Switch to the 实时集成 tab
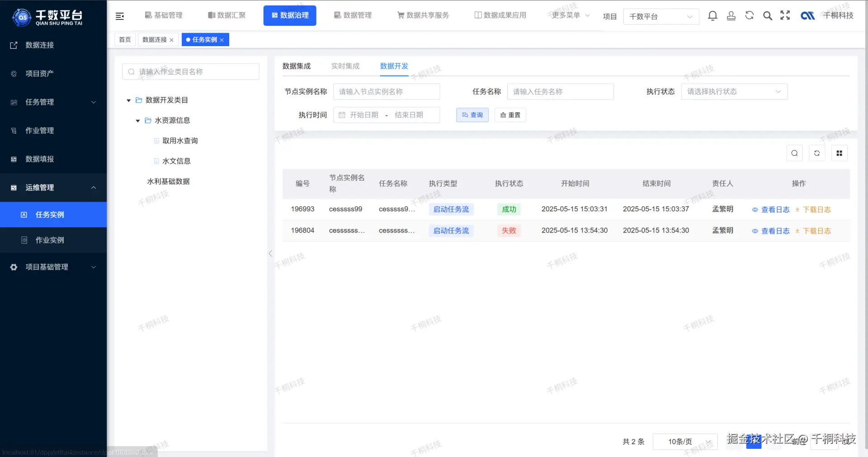 [x=345, y=66]
